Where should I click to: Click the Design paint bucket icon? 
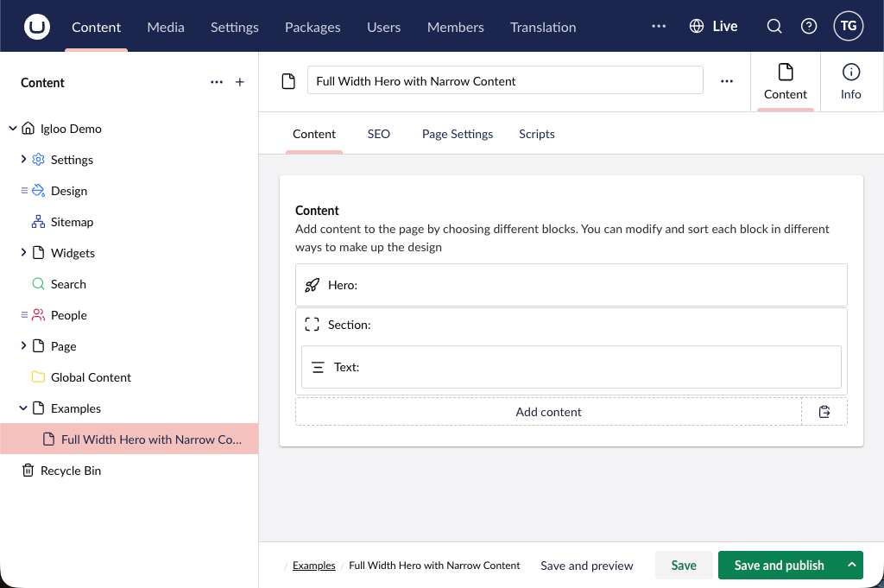(x=38, y=191)
